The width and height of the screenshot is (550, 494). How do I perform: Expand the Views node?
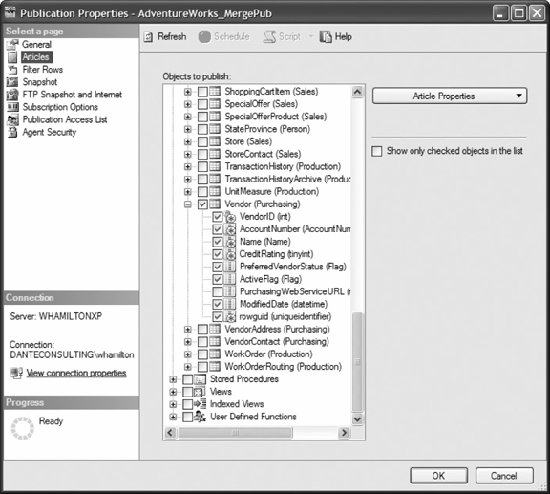(x=173, y=392)
